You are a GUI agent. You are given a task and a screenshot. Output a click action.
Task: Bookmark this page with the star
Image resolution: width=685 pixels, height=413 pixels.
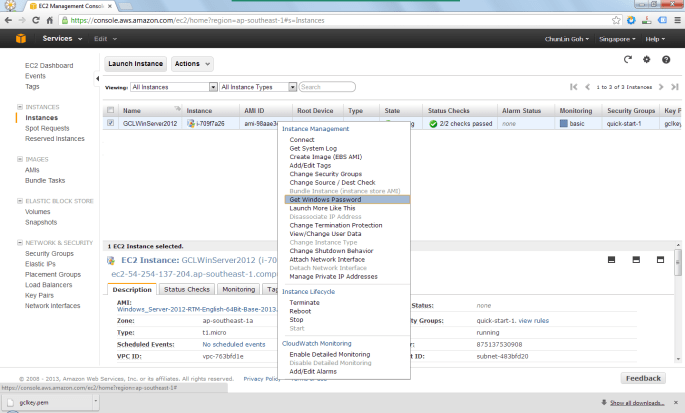[616, 20]
